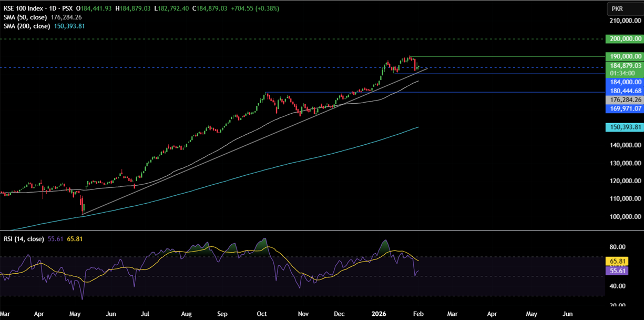Screen dimensions: 644x320
Task: Click the 1D interval in chart title
Action: [54, 9]
